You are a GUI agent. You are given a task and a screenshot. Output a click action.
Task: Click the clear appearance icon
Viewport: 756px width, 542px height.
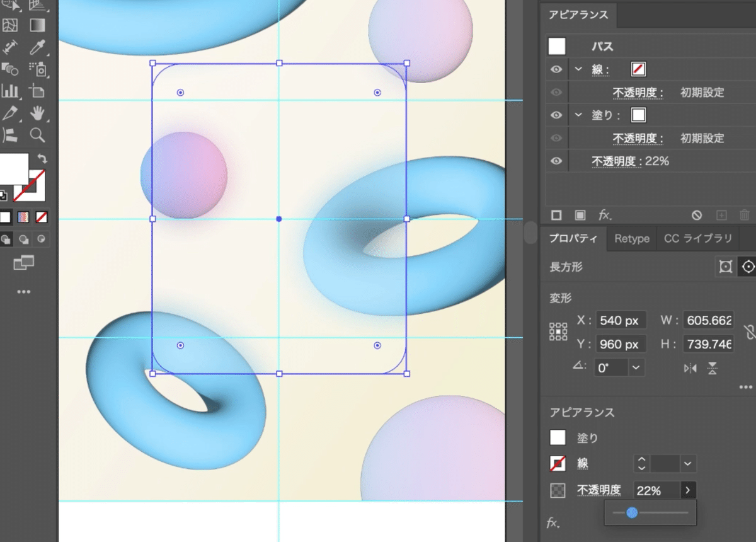(696, 215)
